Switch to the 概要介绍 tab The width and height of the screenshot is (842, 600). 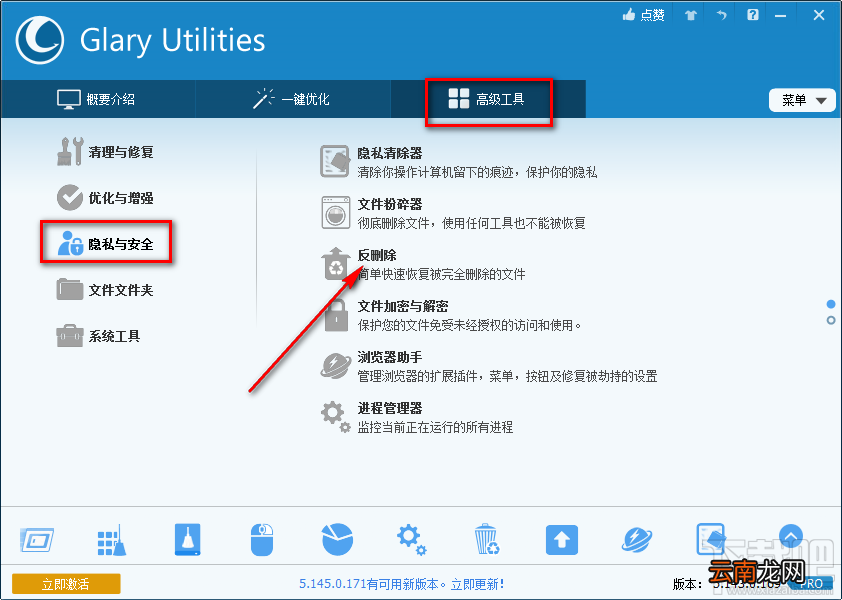tap(97, 99)
